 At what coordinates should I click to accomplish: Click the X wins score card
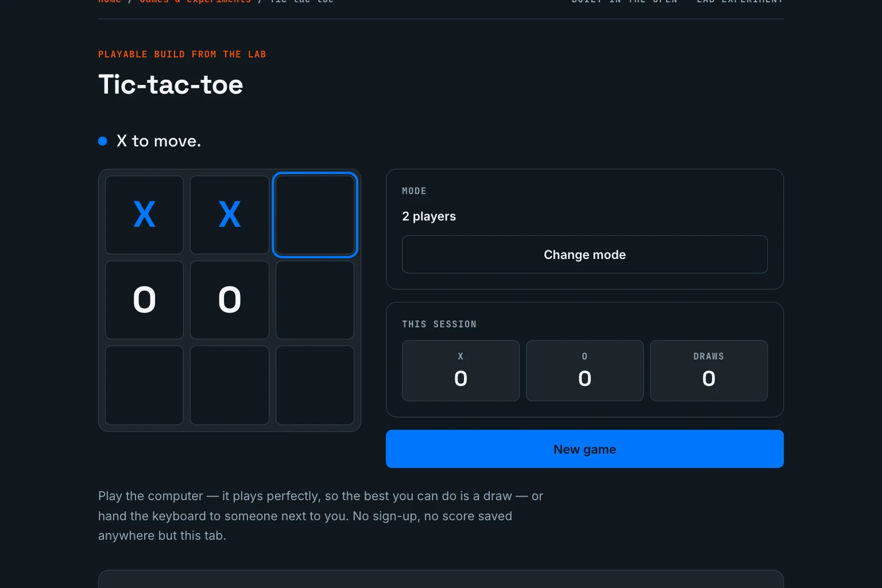point(461,371)
